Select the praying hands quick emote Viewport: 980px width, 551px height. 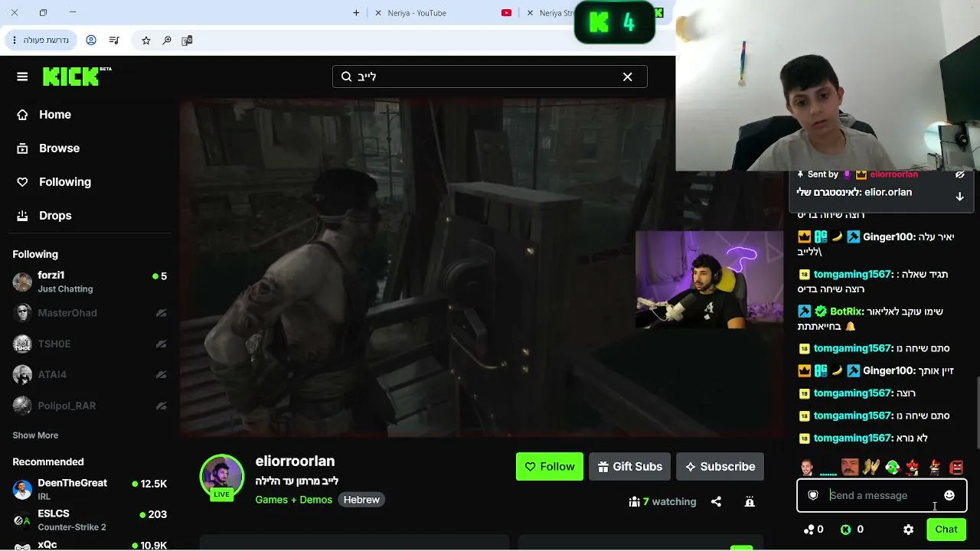point(871,467)
